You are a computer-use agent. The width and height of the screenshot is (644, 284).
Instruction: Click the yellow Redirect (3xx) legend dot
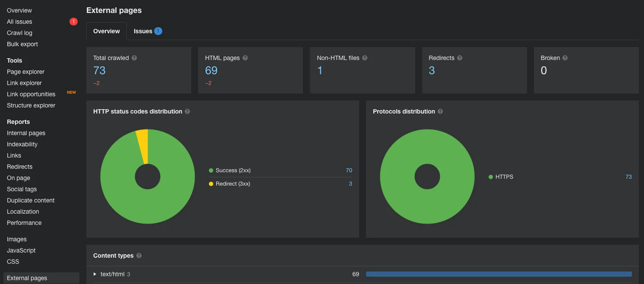click(211, 184)
